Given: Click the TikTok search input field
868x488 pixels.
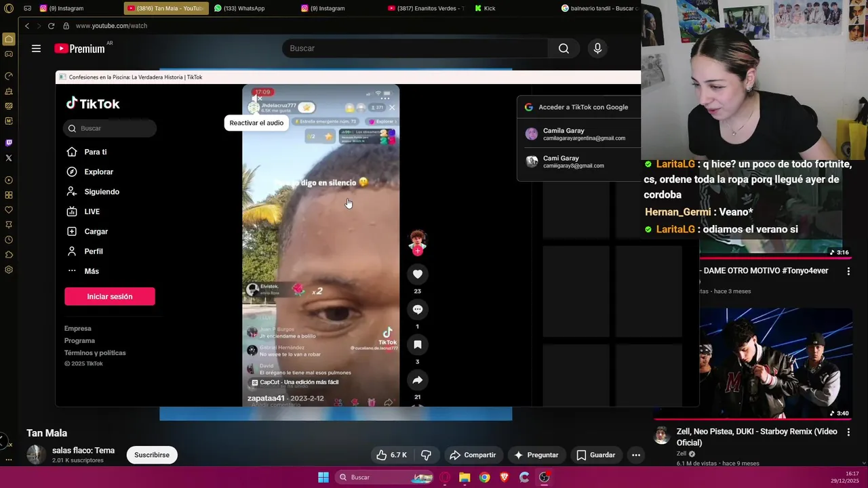Looking at the screenshot, I should tap(111, 128).
